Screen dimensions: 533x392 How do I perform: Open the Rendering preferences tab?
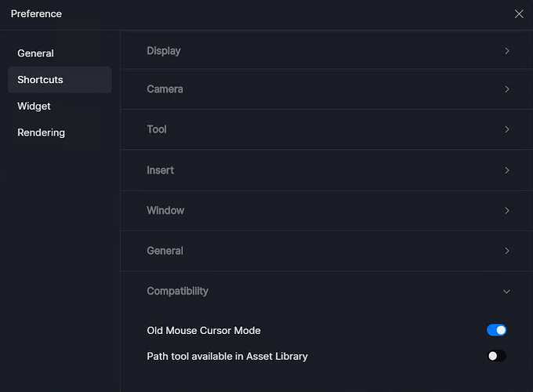tap(41, 132)
